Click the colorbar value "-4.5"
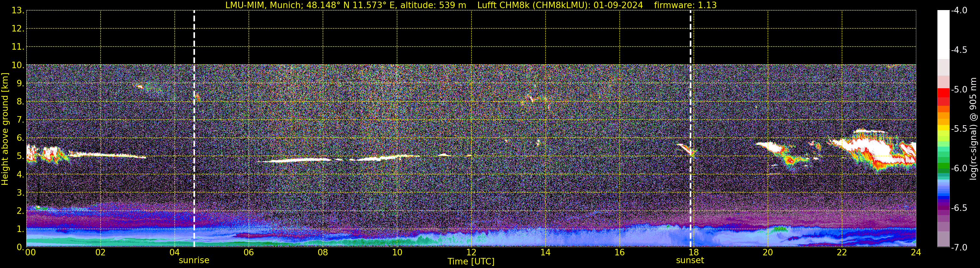 coord(959,50)
